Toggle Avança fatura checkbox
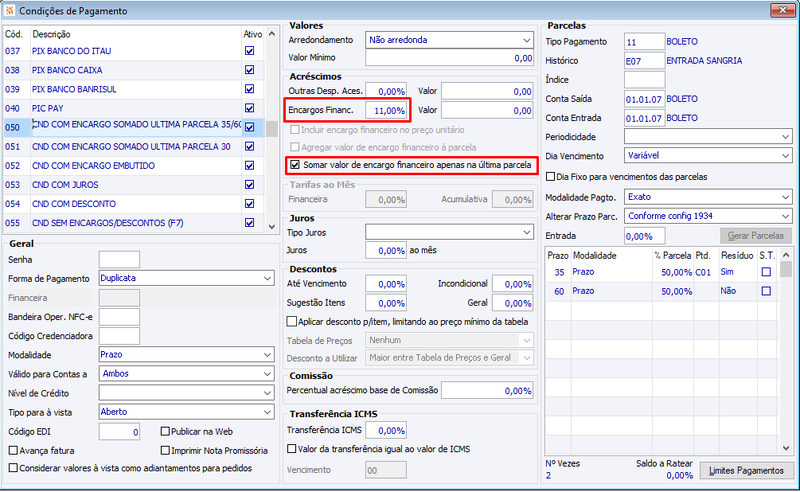The height and width of the screenshot is (492, 800). tap(14, 450)
